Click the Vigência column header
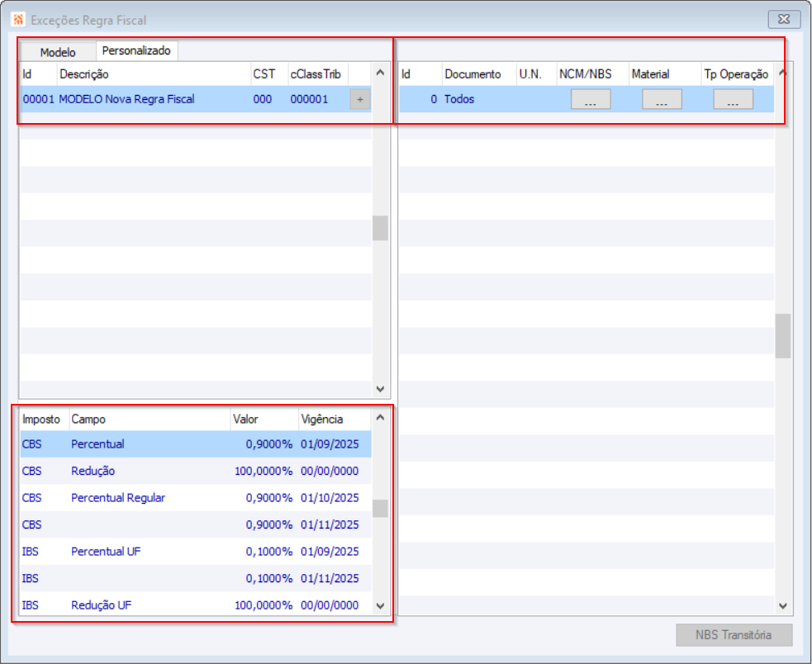This screenshot has height=664, width=812. (335, 419)
